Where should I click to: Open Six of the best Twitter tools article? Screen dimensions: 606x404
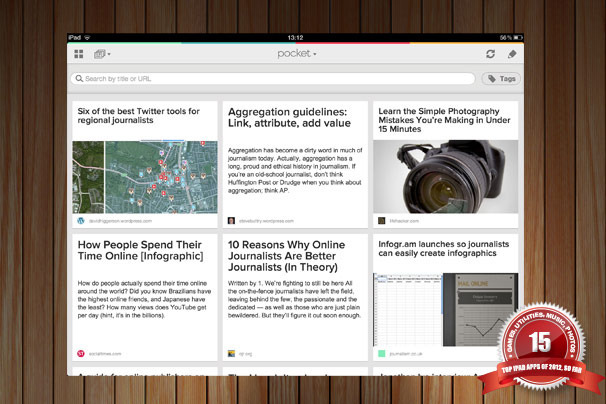[x=138, y=116]
